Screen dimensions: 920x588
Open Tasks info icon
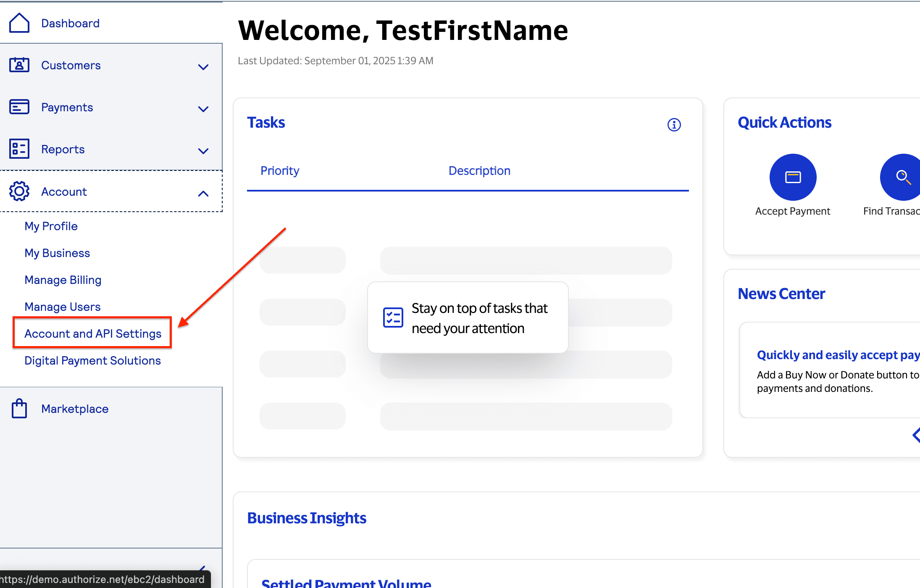tap(674, 125)
